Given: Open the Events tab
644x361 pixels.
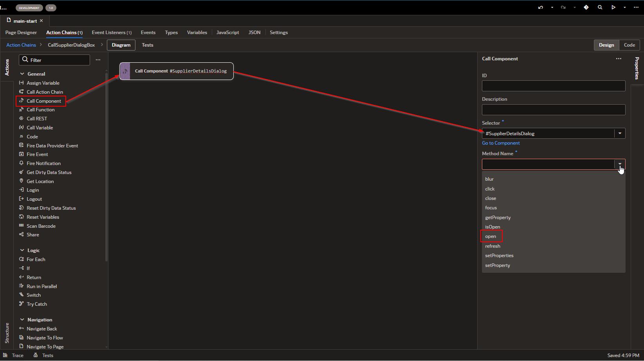Looking at the screenshot, I should tap(148, 33).
